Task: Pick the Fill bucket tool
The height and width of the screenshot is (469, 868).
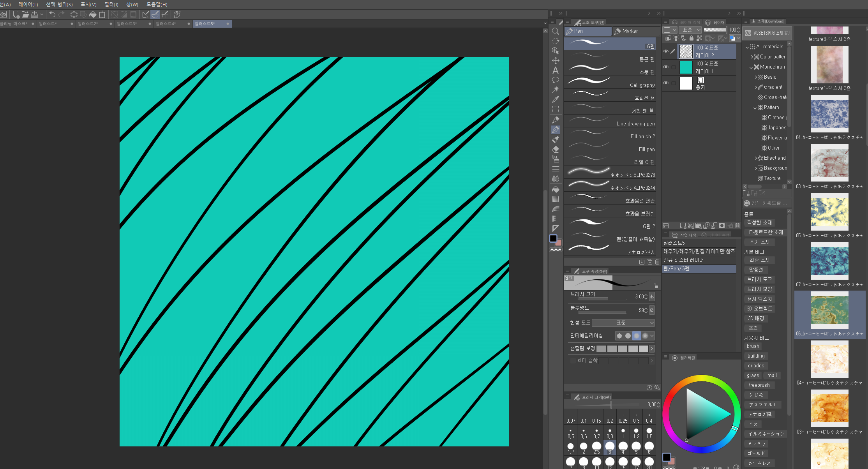Action: 556,189
